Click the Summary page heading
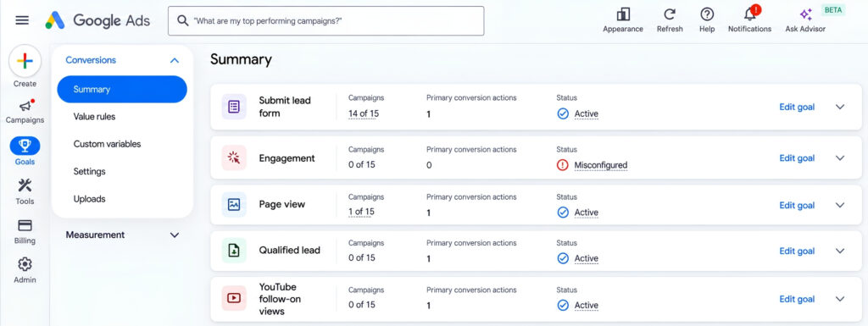The image size is (868, 326). [x=241, y=59]
